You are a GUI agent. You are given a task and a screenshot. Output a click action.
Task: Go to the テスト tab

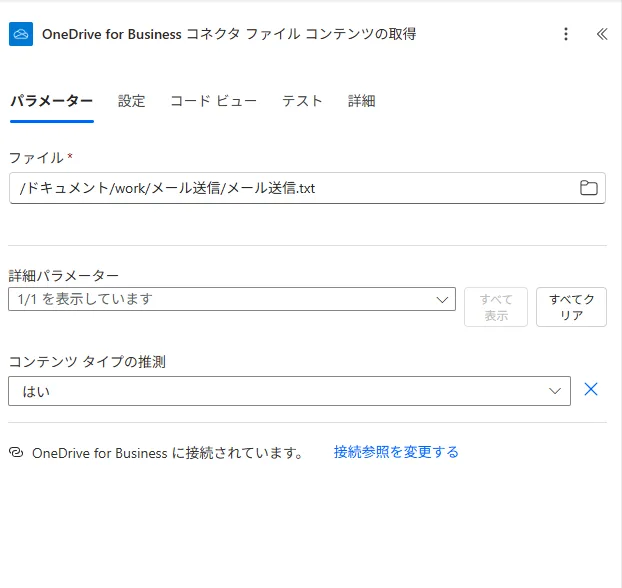pyautogui.click(x=302, y=101)
